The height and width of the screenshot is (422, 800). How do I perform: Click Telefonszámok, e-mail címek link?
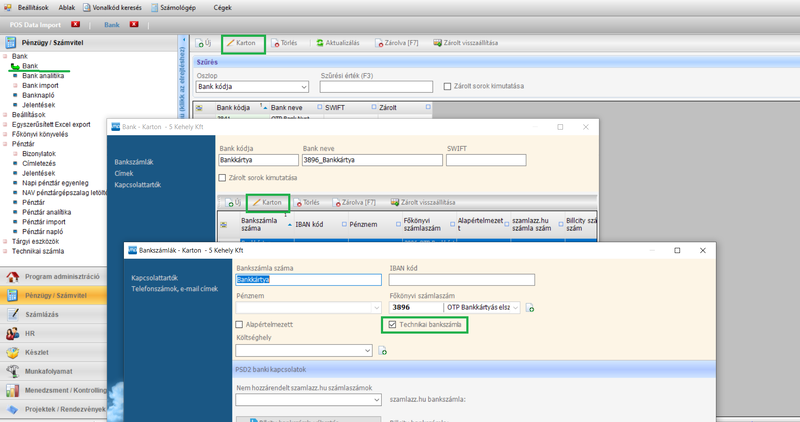pos(174,289)
